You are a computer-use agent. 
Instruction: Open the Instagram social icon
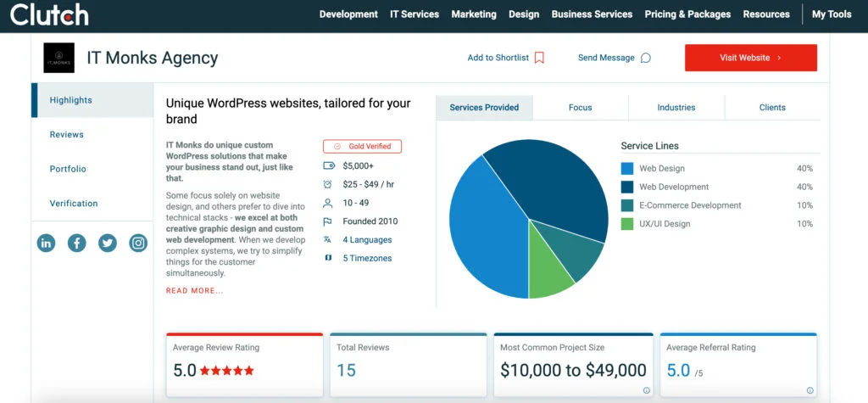(138, 243)
